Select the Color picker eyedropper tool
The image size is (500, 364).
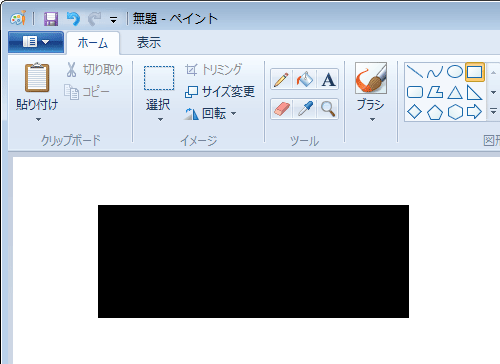pyautogui.click(x=305, y=109)
